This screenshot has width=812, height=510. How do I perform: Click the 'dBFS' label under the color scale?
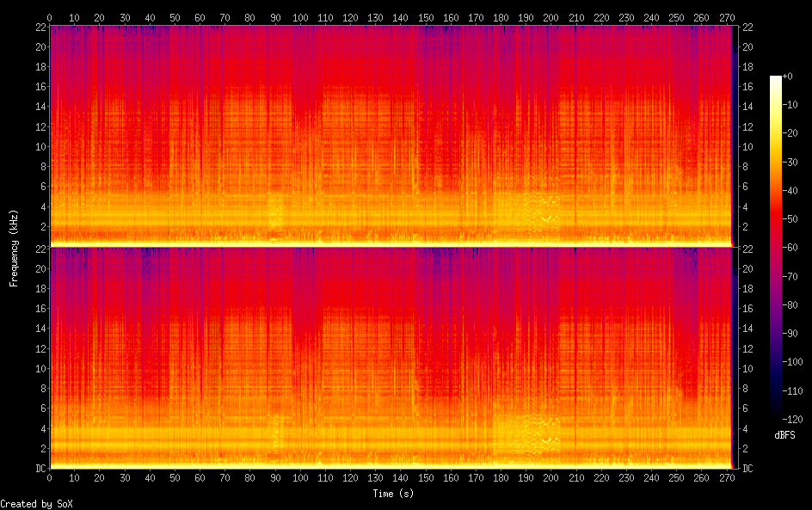(784, 435)
